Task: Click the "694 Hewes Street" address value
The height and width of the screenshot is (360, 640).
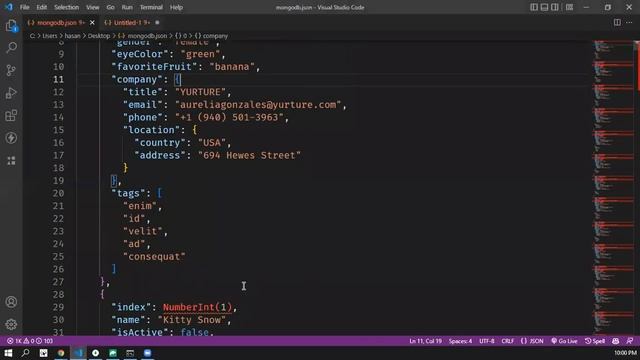Action: [249, 155]
